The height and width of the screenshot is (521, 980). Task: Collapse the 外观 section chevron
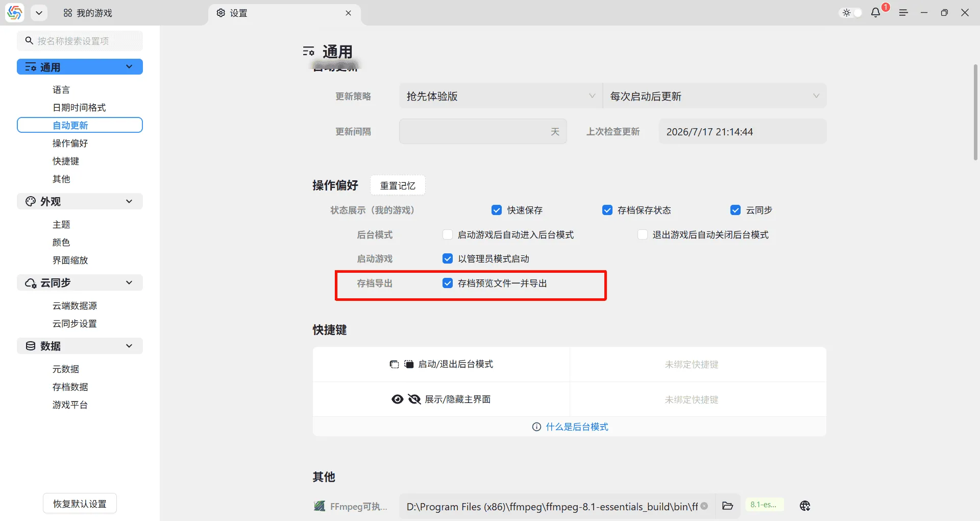[129, 201]
